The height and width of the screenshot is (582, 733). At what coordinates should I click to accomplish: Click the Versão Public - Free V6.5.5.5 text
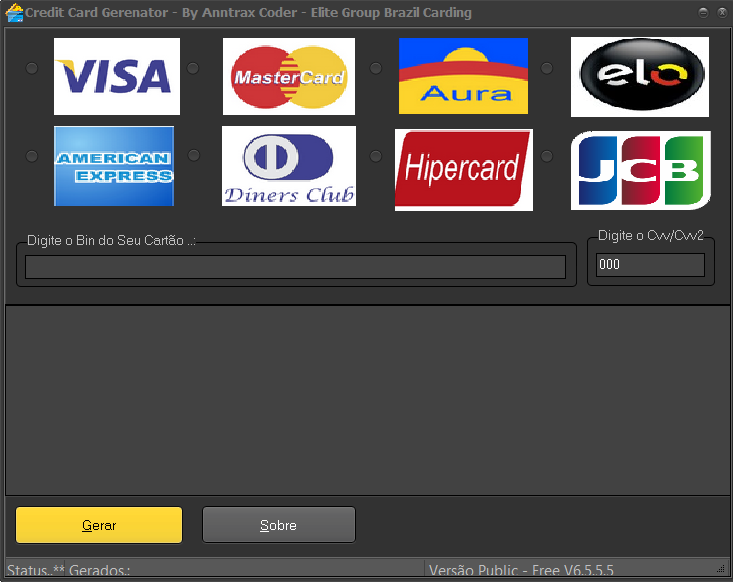point(521,570)
